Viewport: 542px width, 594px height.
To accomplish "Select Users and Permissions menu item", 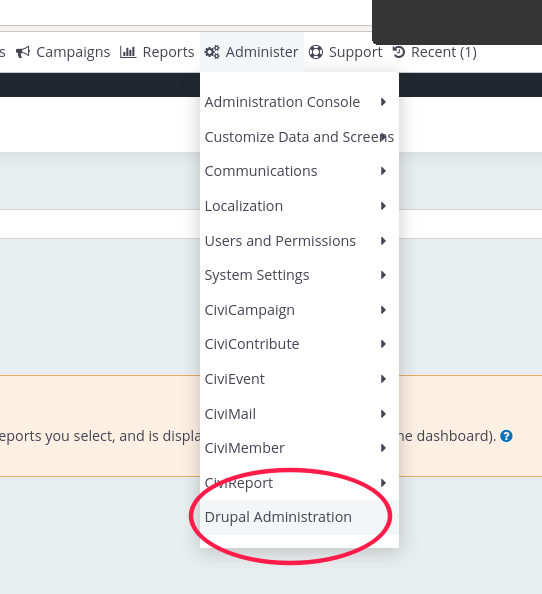I will click(299, 241).
